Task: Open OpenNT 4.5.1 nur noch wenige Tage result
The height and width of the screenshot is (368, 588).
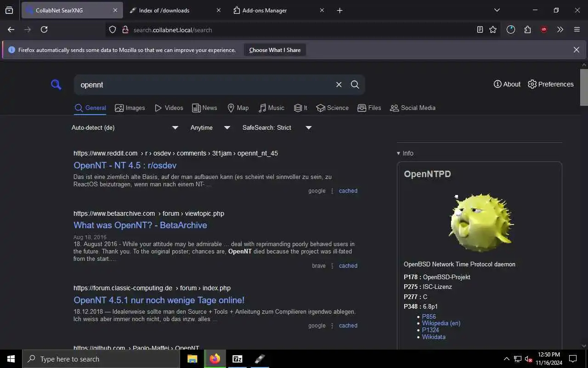Action: tap(159, 300)
